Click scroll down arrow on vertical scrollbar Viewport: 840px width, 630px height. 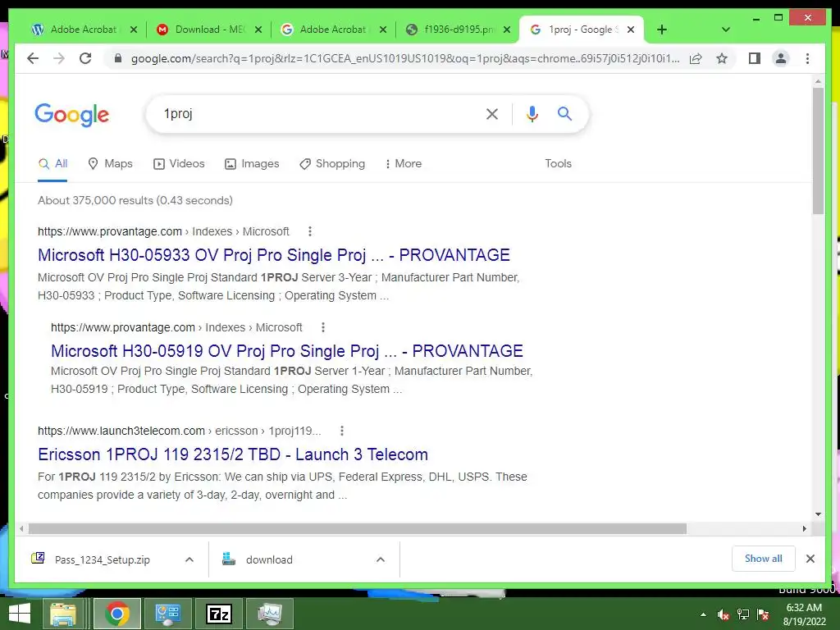click(818, 514)
